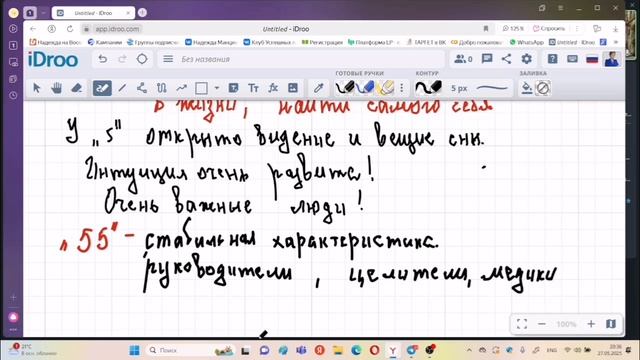This screenshot has width=640, height=360.
Task: Open the board chat panel
Action: [487, 59]
